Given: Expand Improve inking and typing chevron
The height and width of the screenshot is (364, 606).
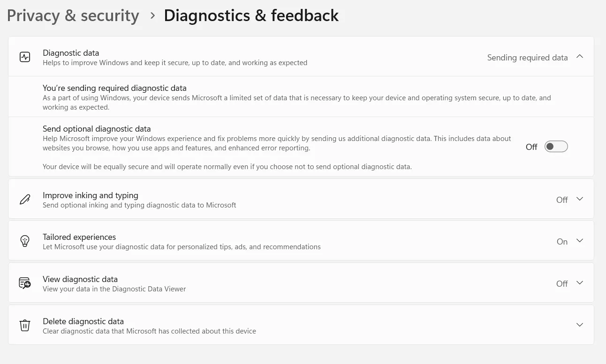Looking at the screenshot, I should 580,199.
